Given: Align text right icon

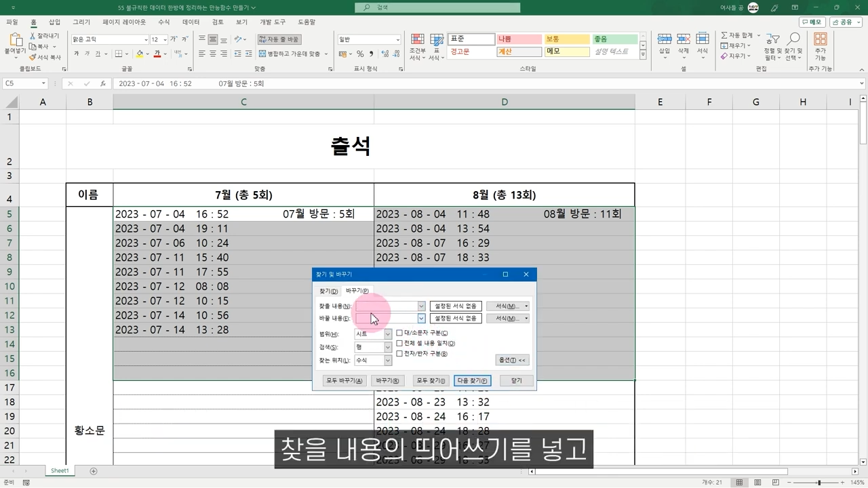Looking at the screenshot, I should click(x=224, y=54).
